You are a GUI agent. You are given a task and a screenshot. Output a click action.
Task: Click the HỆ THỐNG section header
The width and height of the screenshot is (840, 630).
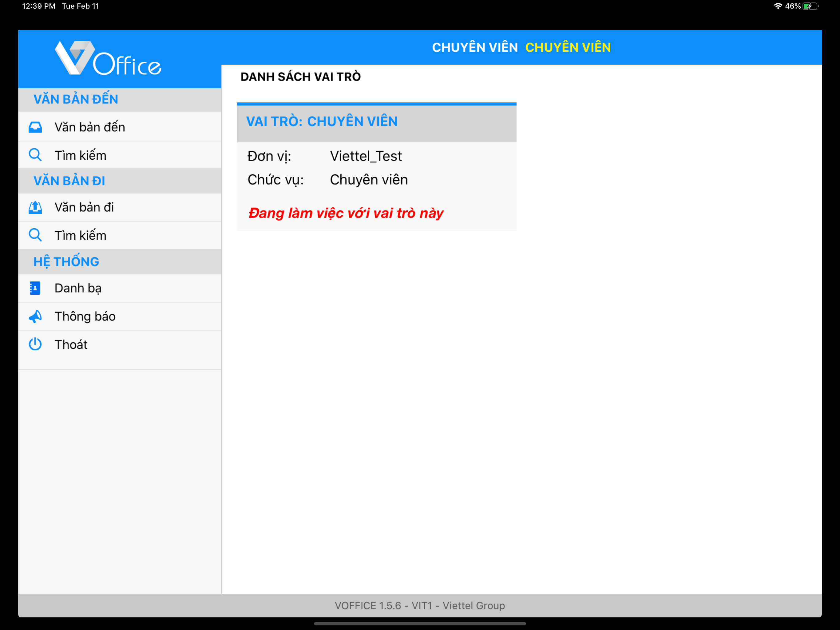(120, 262)
